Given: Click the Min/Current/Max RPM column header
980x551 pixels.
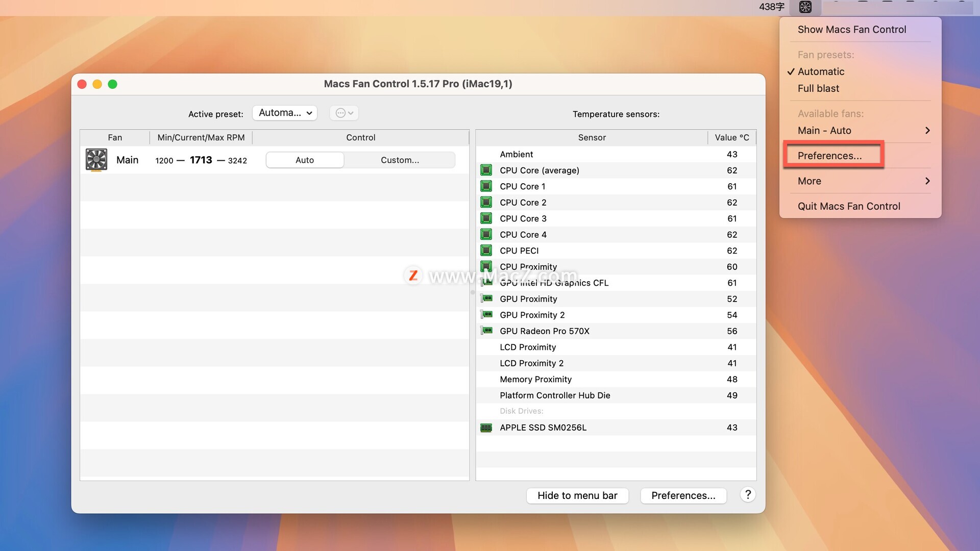Looking at the screenshot, I should [201, 137].
